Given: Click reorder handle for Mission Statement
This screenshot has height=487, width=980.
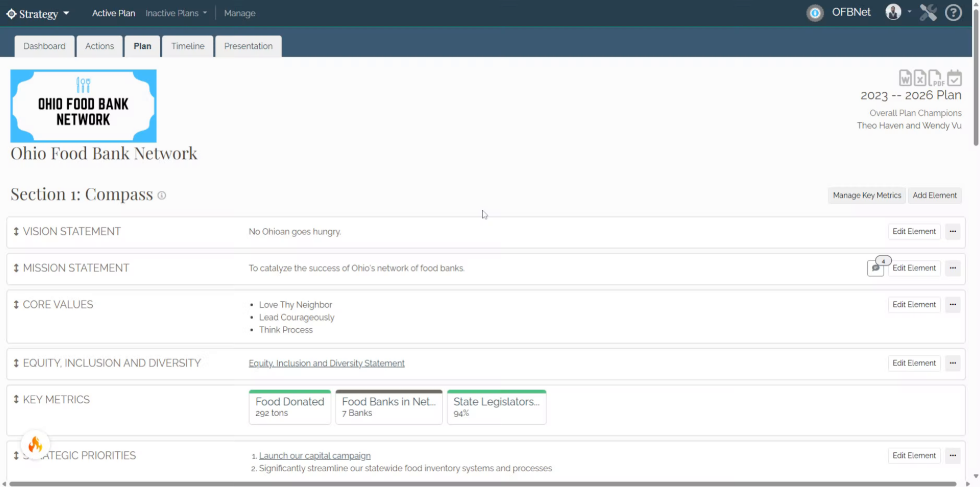Looking at the screenshot, I should [x=16, y=268].
